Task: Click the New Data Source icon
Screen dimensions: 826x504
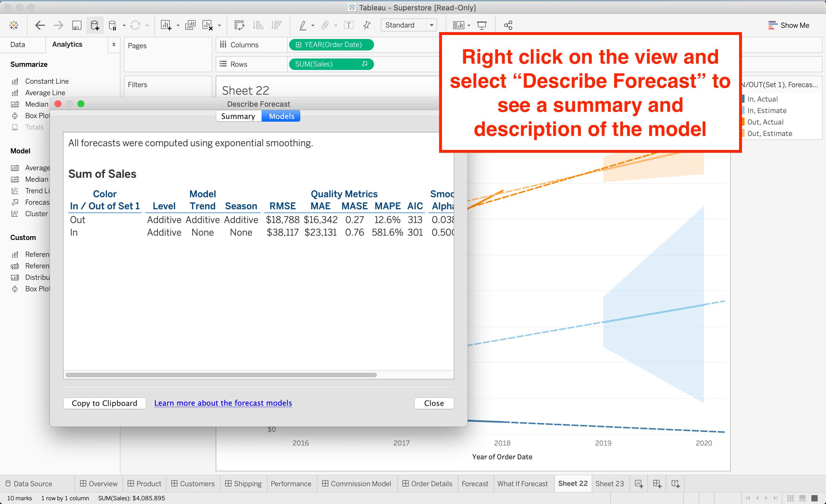Action: tap(95, 25)
